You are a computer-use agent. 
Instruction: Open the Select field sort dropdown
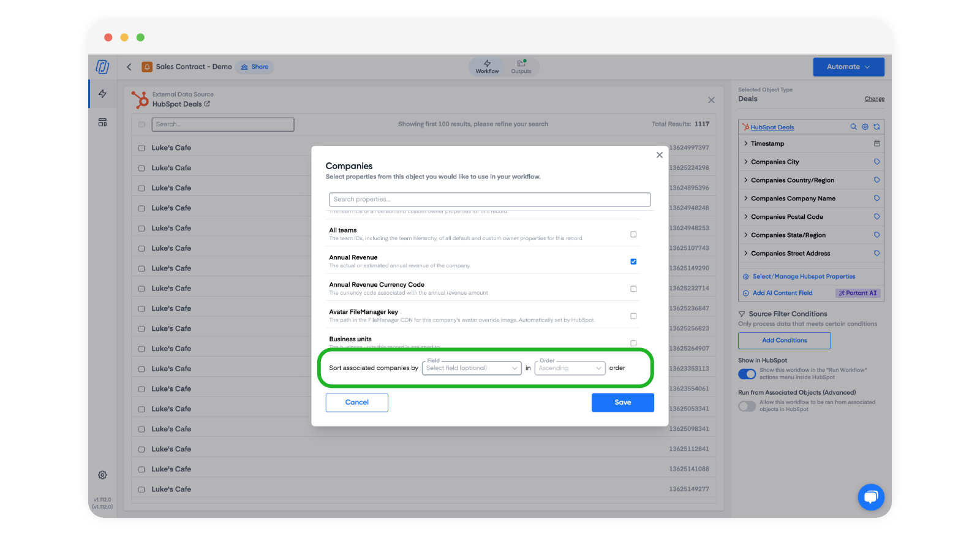(472, 368)
